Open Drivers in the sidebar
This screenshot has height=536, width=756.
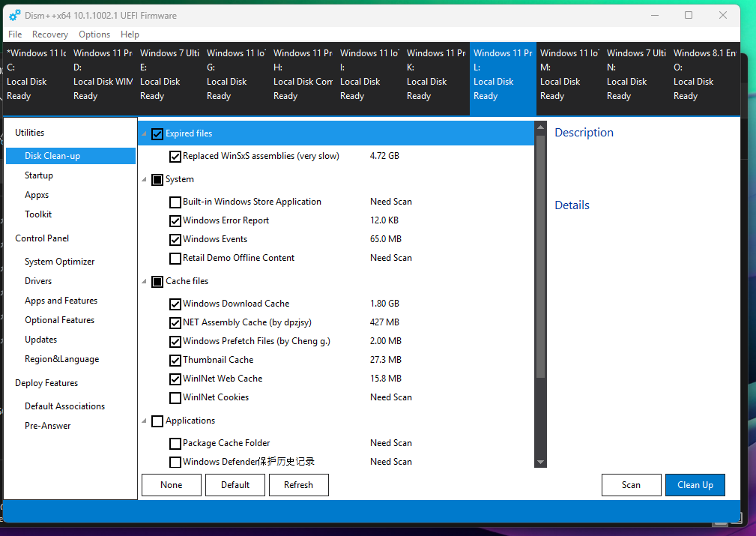38,281
